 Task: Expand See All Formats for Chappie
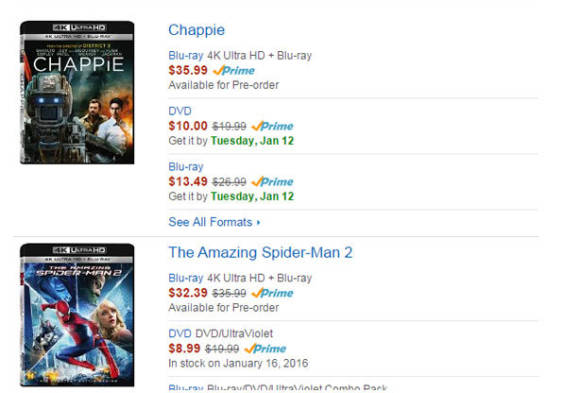pyautogui.click(x=210, y=222)
